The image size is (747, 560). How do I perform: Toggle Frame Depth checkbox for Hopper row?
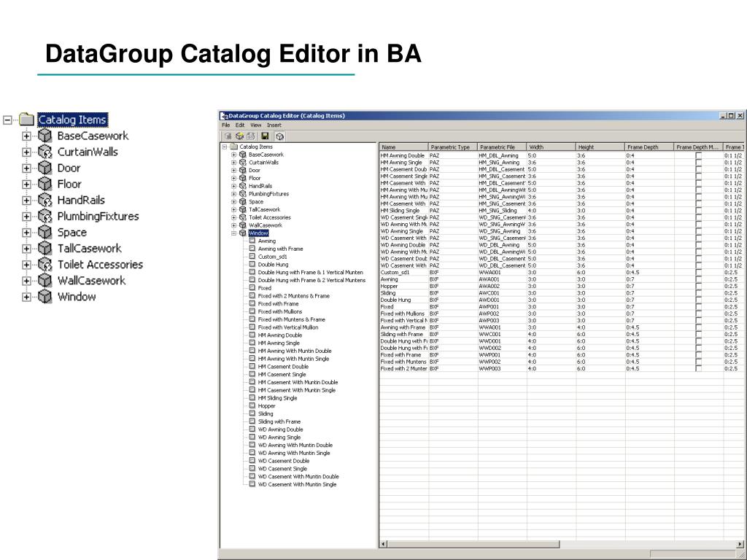698,286
